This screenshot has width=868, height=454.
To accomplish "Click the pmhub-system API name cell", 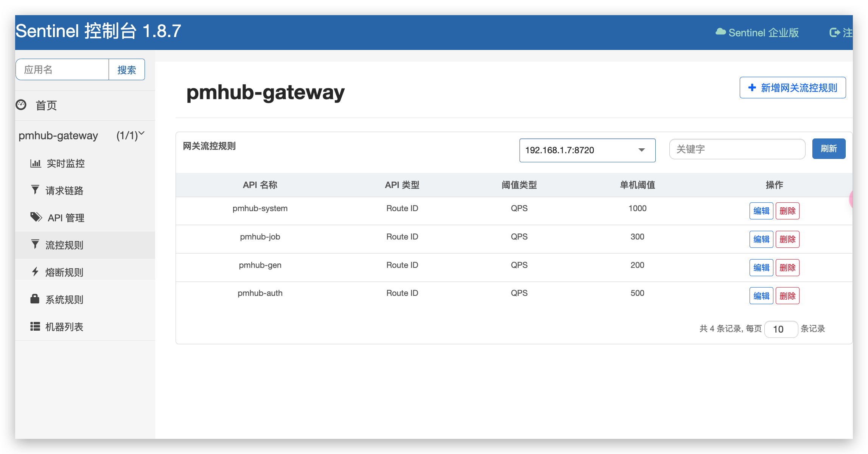I will 260,208.
